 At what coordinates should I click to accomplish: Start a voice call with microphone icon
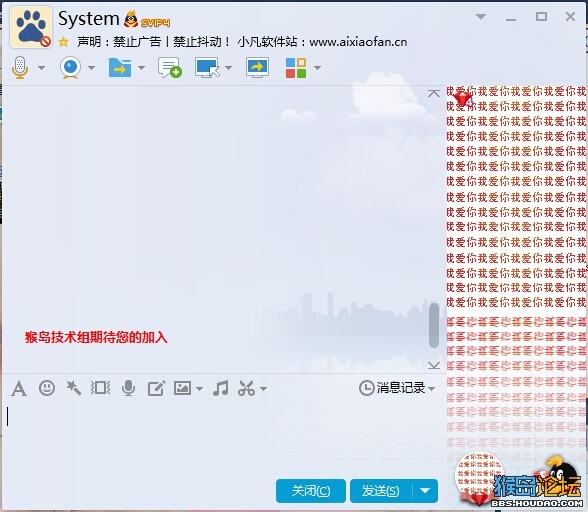point(20,68)
